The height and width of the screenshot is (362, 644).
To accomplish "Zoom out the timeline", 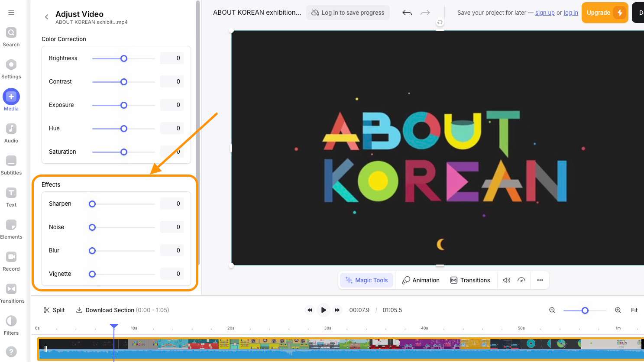I will point(552,310).
